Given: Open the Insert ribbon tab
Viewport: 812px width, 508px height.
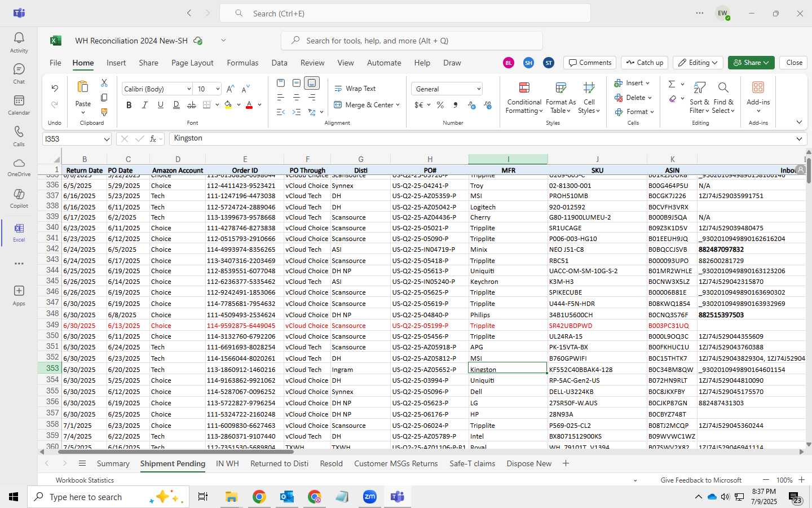Looking at the screenshot, I should tap(116, 63).
